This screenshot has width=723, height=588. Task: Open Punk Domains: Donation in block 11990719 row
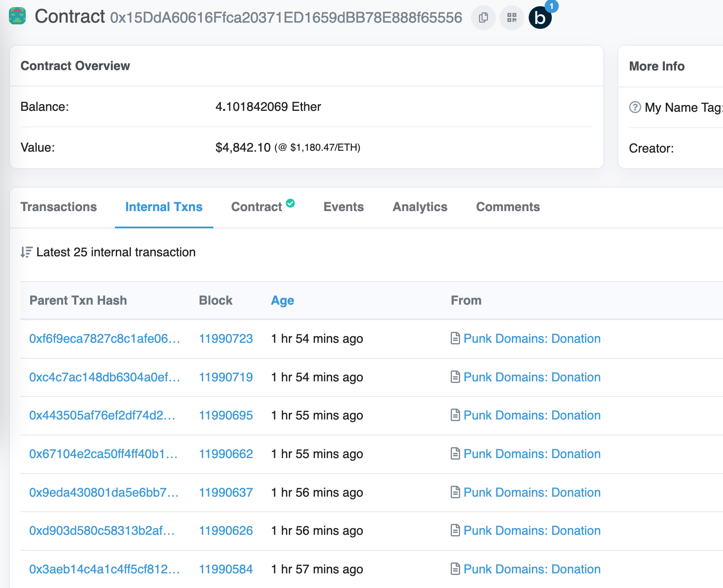point(532,377)
